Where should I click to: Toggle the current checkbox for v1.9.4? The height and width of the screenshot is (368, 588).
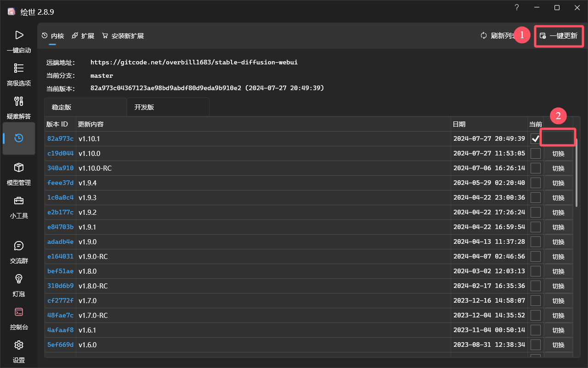536,183
